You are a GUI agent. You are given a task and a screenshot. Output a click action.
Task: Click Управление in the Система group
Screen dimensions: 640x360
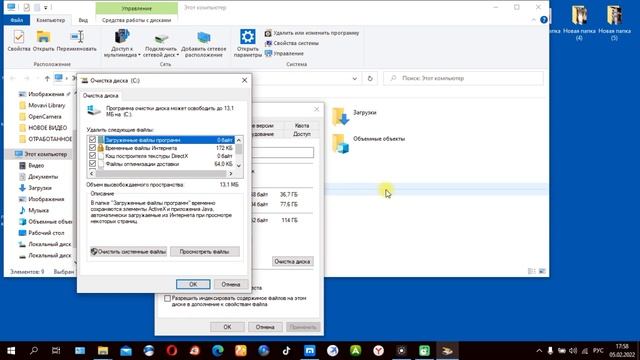[284, 53]
